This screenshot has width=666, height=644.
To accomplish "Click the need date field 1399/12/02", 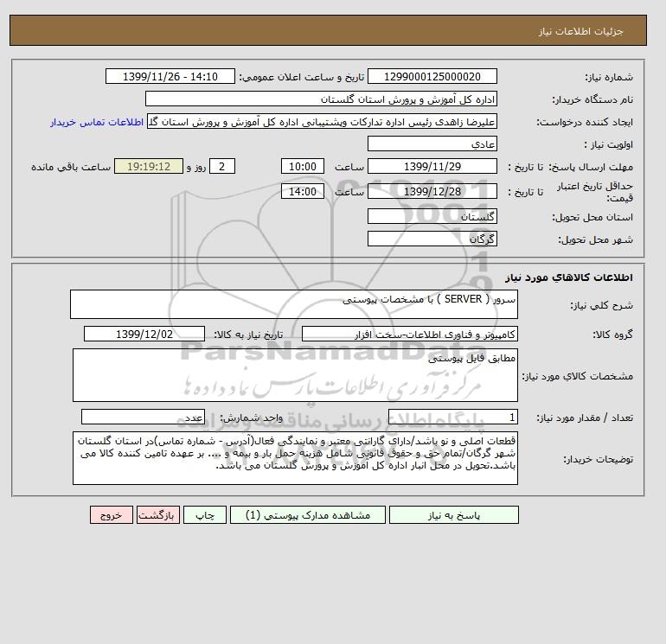I will click(144, 334).
